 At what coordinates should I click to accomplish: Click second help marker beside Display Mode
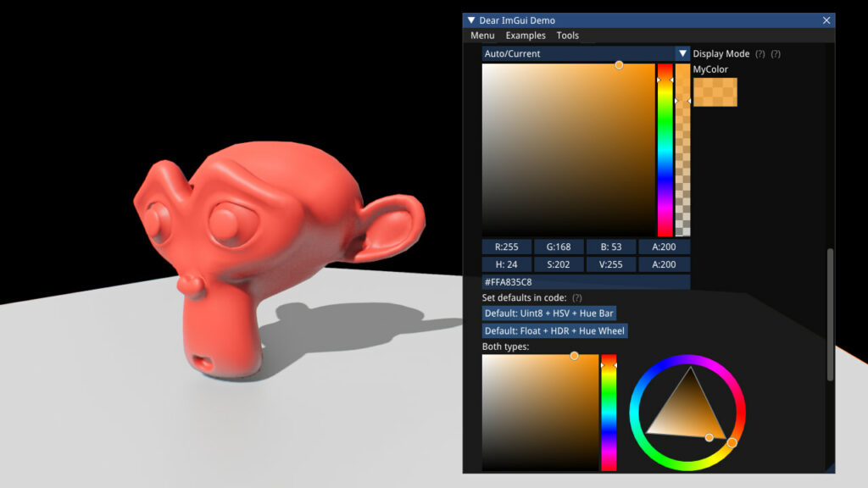[x=776, y=54]
